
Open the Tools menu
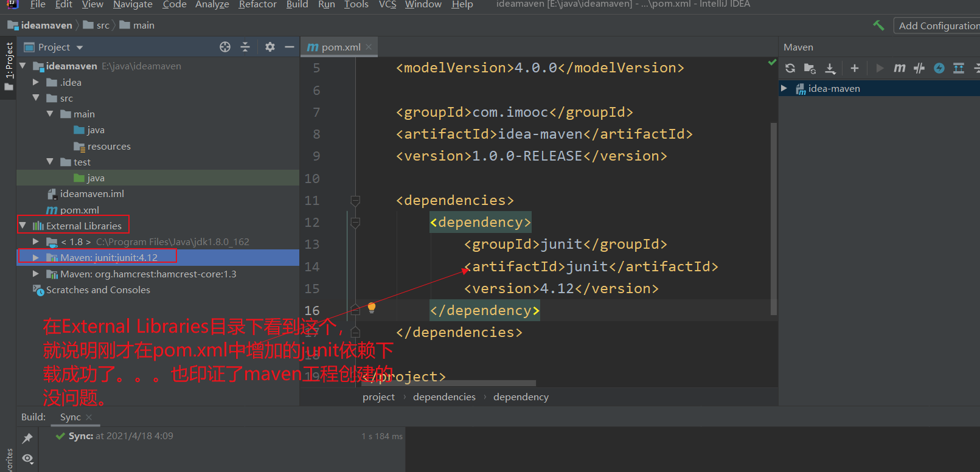coord(356,4)
